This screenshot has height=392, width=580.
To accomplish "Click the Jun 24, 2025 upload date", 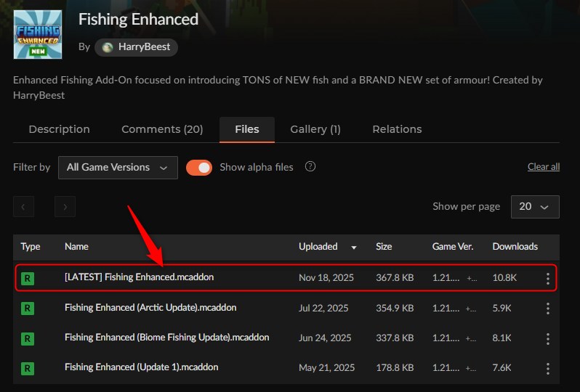I will [325, 338].
